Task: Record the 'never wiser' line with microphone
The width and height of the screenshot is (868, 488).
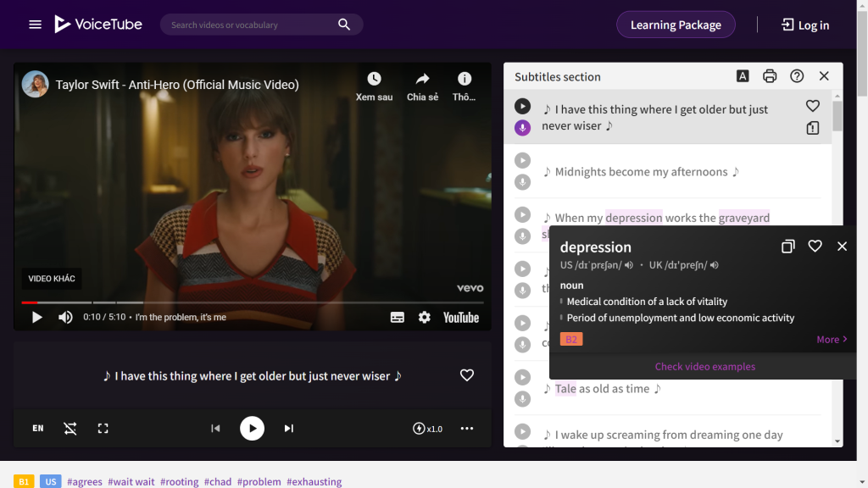Action: click(522, 128)
